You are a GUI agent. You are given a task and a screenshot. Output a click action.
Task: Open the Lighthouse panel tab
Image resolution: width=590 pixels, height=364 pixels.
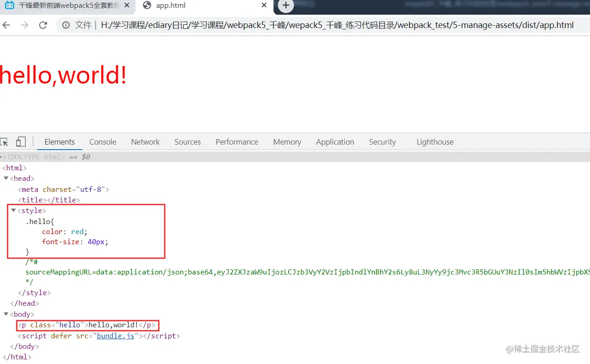(x=435, y=142)
